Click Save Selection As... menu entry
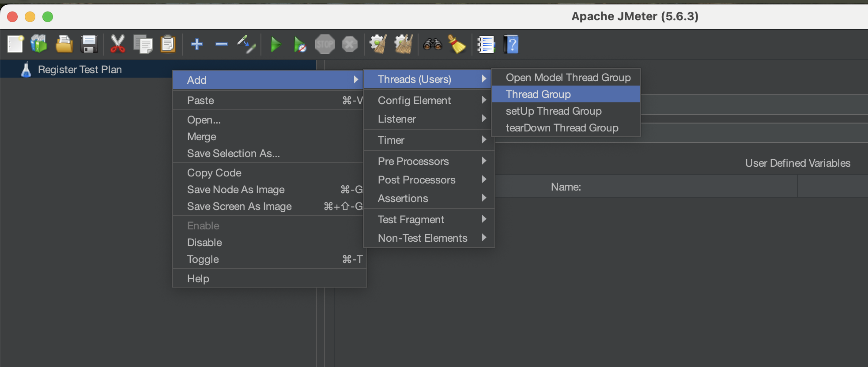 click(x=234, y=154)
